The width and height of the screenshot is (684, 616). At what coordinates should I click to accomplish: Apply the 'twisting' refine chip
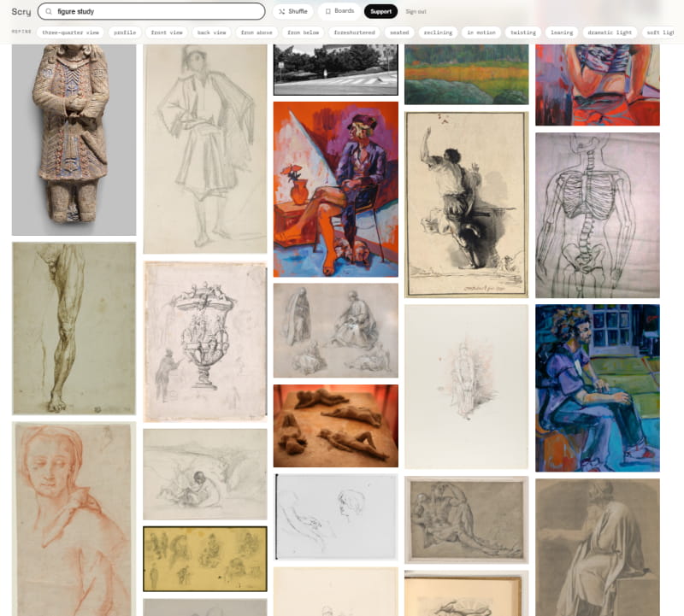point(523,32)
